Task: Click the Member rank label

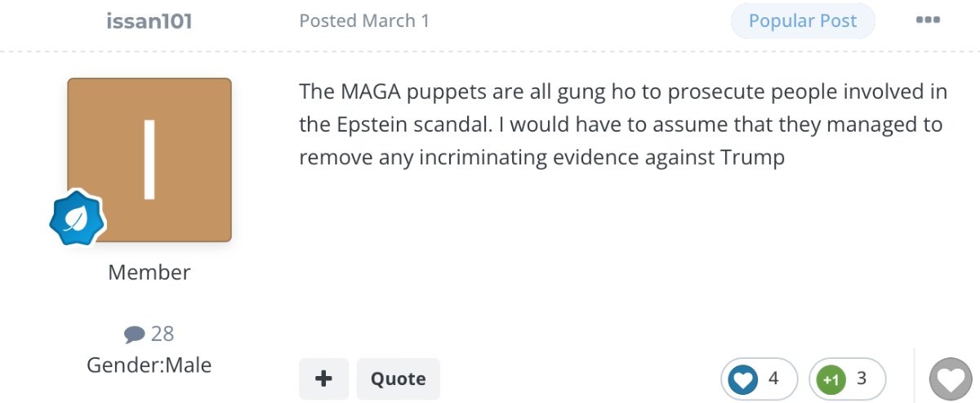Action: pyautogui.click(x=149, y=272)
